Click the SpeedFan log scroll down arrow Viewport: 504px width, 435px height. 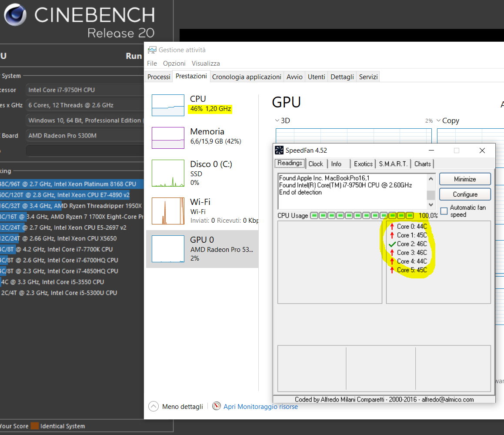click(431, 204)
